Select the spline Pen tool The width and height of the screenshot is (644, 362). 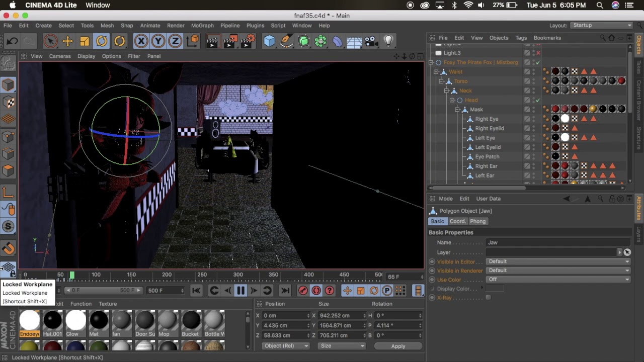coord(286,41)
